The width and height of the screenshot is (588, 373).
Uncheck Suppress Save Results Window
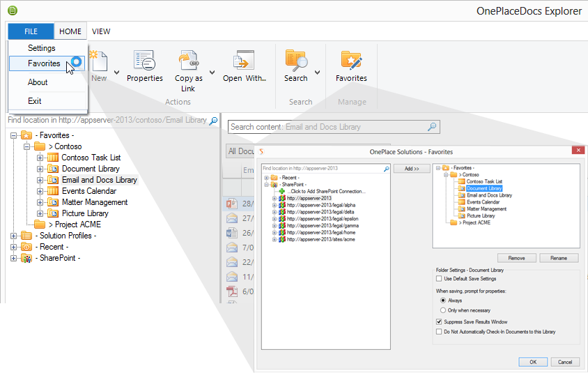tap(438, 322)
